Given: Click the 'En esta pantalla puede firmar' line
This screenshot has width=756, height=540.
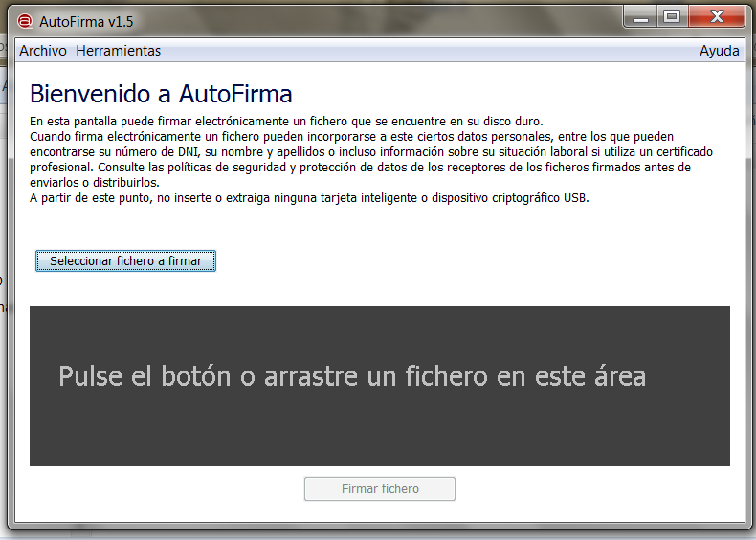Looking at the screenshot, I should click(x=286, y=122).
